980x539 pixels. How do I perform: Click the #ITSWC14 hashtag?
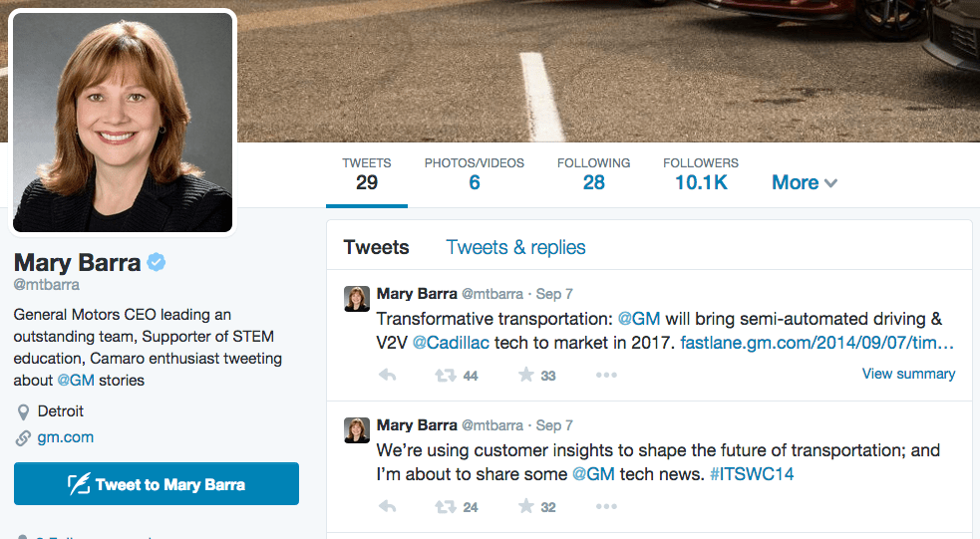click(752, 474)
